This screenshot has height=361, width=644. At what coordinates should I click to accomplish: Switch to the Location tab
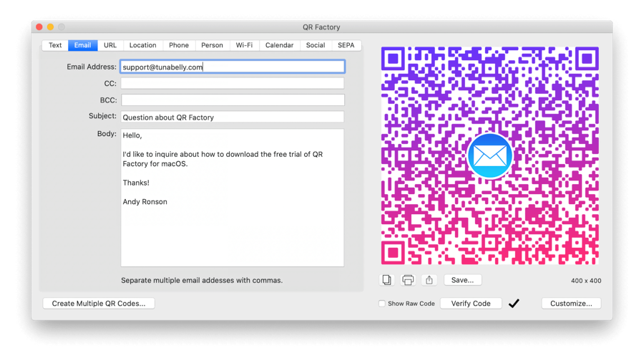(x=143, y=45)
